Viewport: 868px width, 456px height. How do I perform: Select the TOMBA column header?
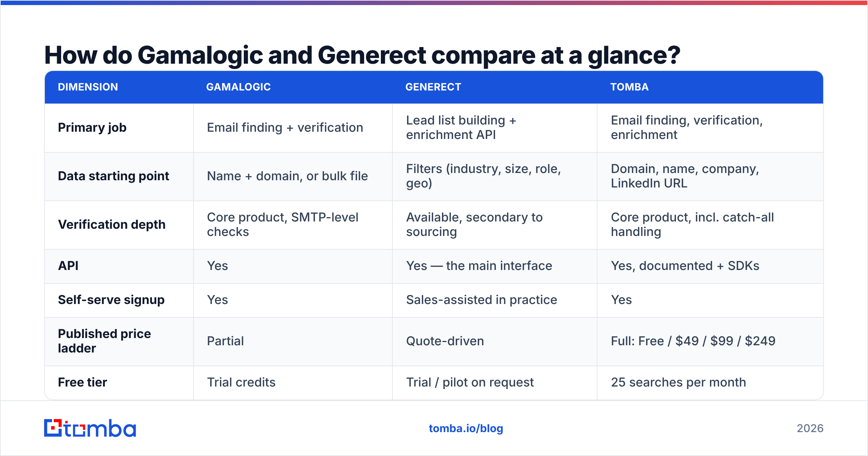[629, 87]
